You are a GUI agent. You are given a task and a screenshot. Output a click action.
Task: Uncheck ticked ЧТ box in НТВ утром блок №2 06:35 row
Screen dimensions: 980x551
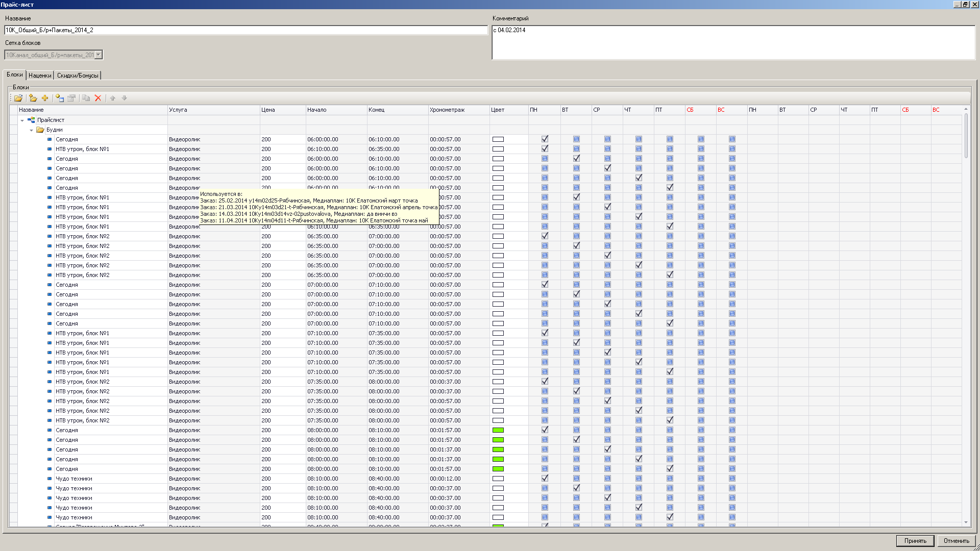coord(639,265)
